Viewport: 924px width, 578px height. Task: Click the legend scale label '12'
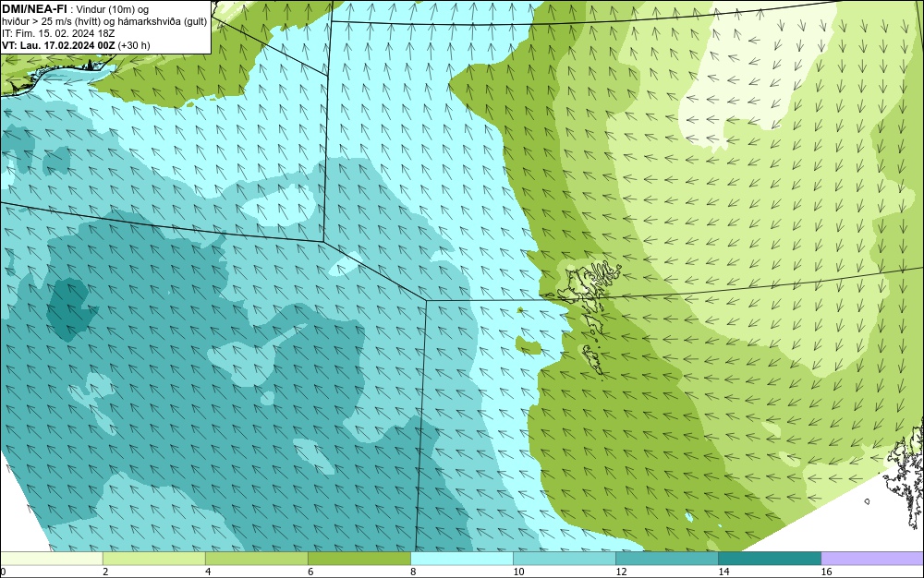pos(621,572)
